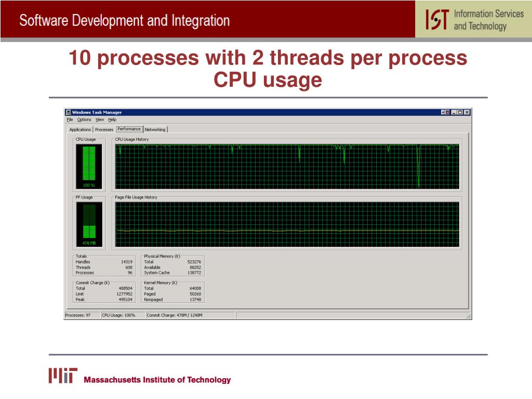Viewport: 532px width, 399px height.
Task: Click Kernel Memory Nonpaged 13748
Action: pyautogui.click(x=195, y=300)
